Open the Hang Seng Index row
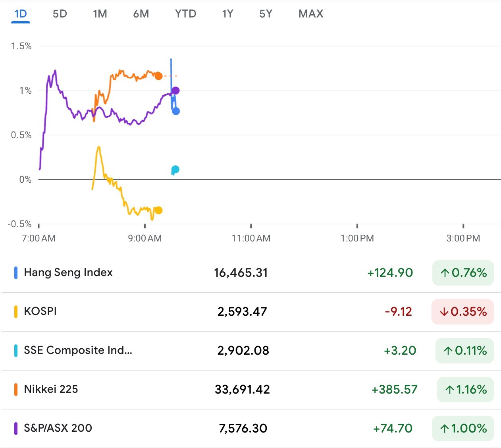The height and width of the screenshot is (448, 501). [68, 272]
